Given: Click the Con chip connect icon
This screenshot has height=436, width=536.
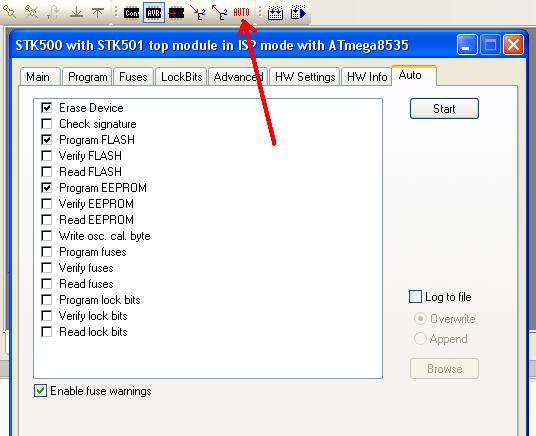Looking at the screenshot, I should pos(132,13).
